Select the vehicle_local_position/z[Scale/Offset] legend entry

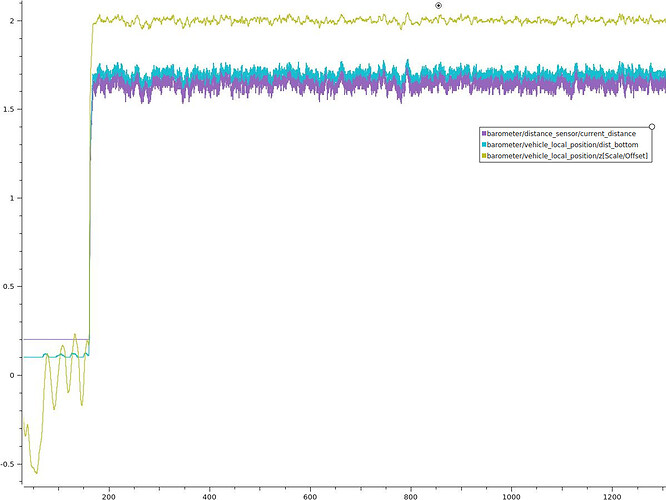pos(567,156)
